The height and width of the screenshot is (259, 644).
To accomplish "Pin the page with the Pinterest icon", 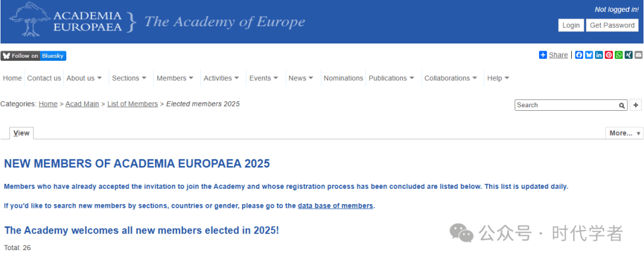I will [x=609, y=55].
